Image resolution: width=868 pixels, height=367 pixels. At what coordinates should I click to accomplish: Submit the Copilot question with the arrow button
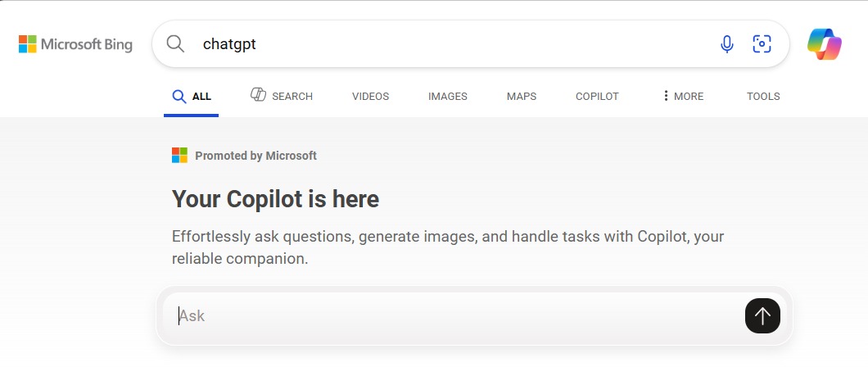tap(762, 316)
